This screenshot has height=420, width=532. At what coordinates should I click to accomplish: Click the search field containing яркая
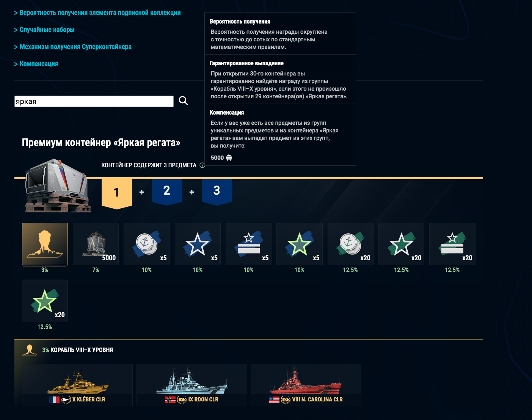[94, 101]
